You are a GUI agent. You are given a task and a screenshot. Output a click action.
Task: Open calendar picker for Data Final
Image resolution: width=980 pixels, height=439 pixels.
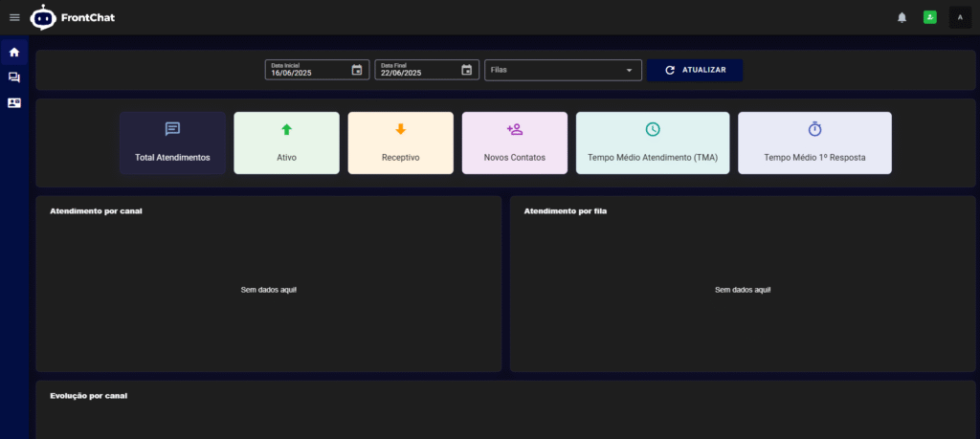point(466,70)
